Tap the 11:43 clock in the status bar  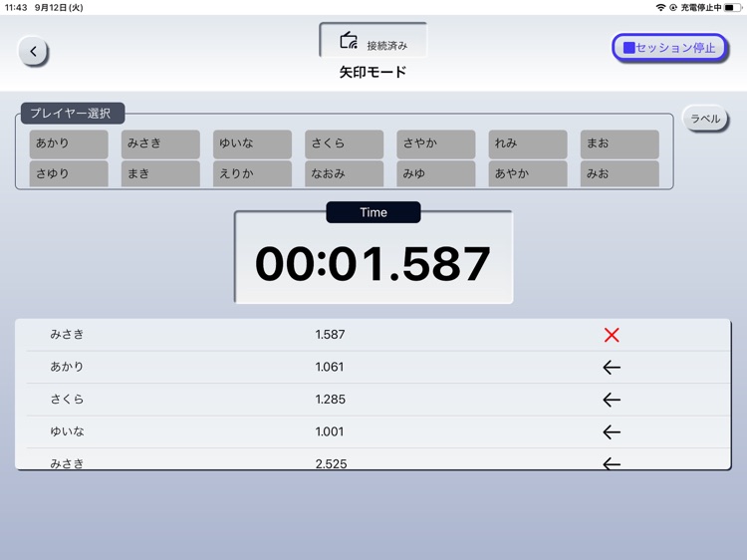(x=16, y=7)
